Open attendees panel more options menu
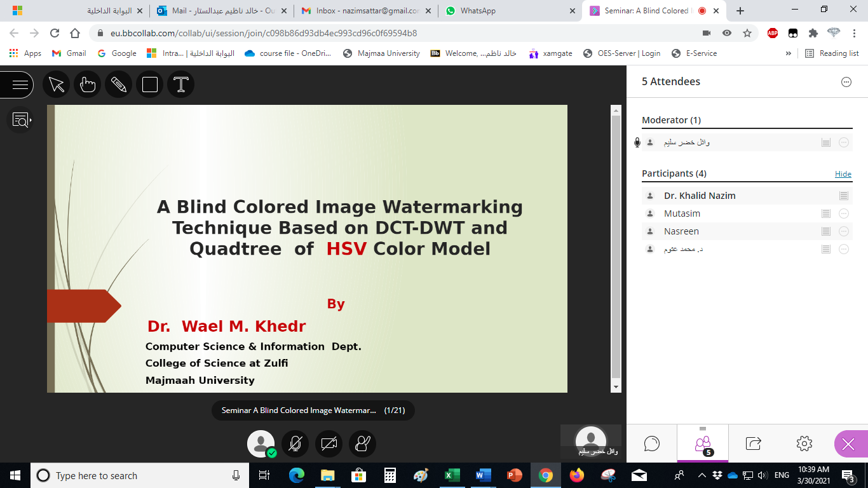The image size is (868, 488). pos(846,81)
